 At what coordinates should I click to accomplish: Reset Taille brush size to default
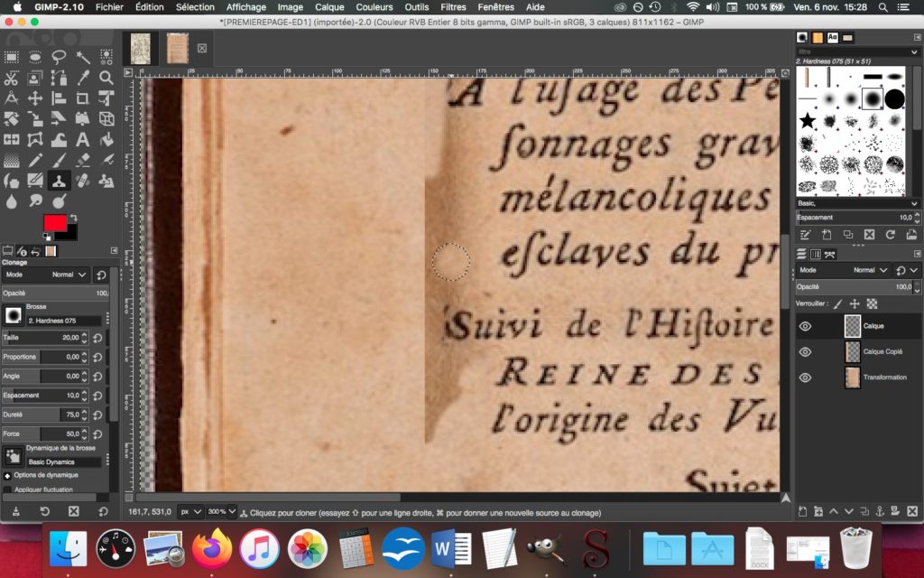coord(97,338)
